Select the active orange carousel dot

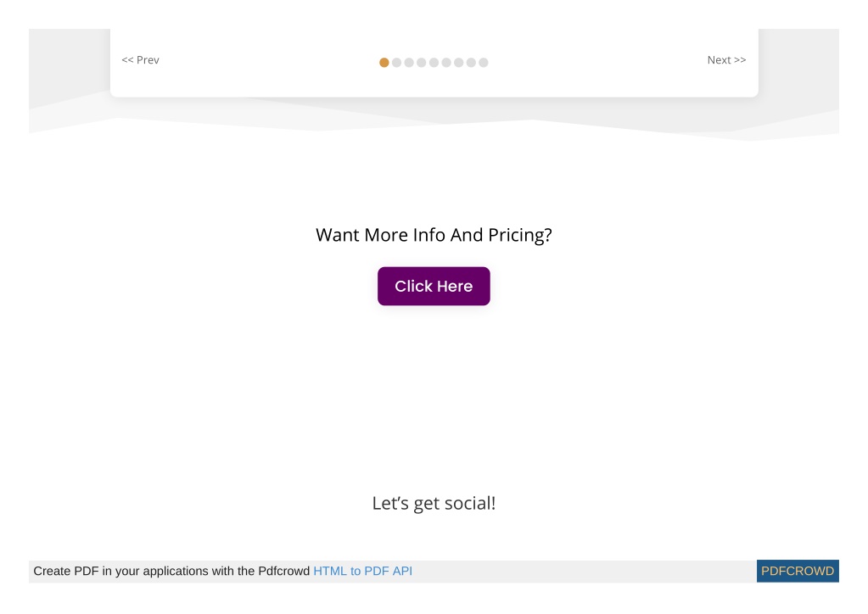(384, 63)
